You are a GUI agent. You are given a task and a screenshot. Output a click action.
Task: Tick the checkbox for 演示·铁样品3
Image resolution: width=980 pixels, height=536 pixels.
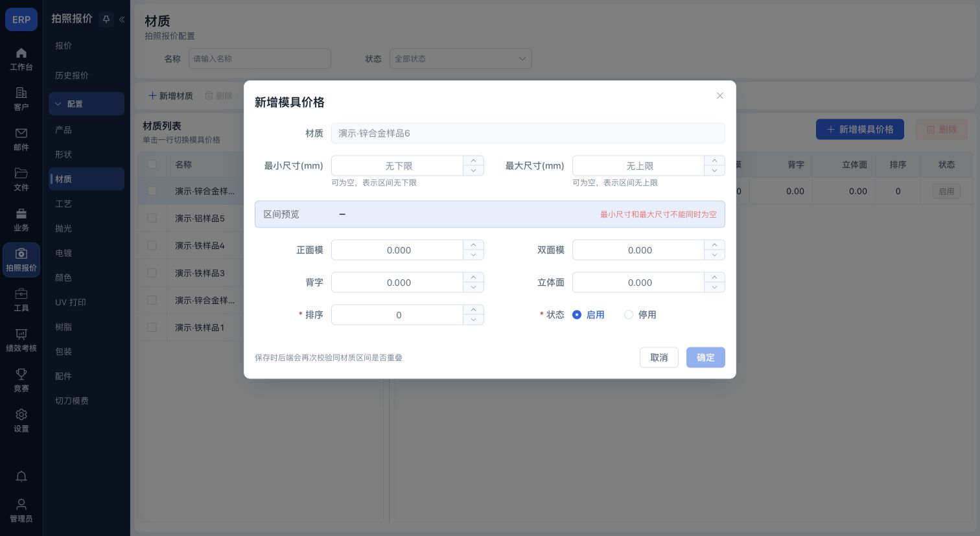[152, 273]
